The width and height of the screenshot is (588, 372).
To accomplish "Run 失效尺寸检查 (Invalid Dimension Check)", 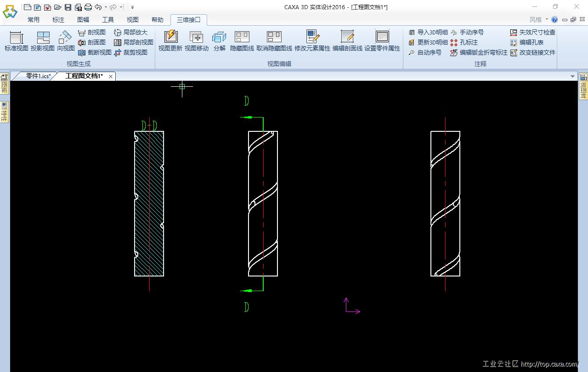I will pyautogui.click(x=533, y=32).
